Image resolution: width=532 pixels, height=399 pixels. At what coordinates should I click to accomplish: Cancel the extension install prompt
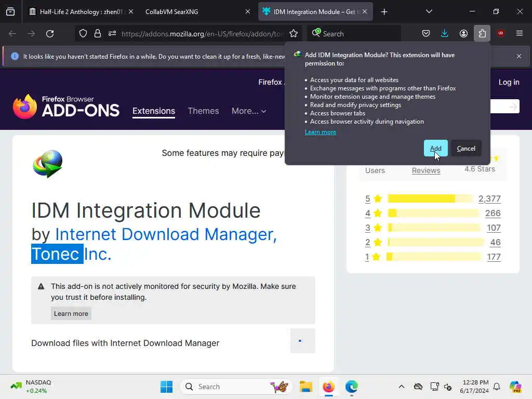(x=466, y=148)
